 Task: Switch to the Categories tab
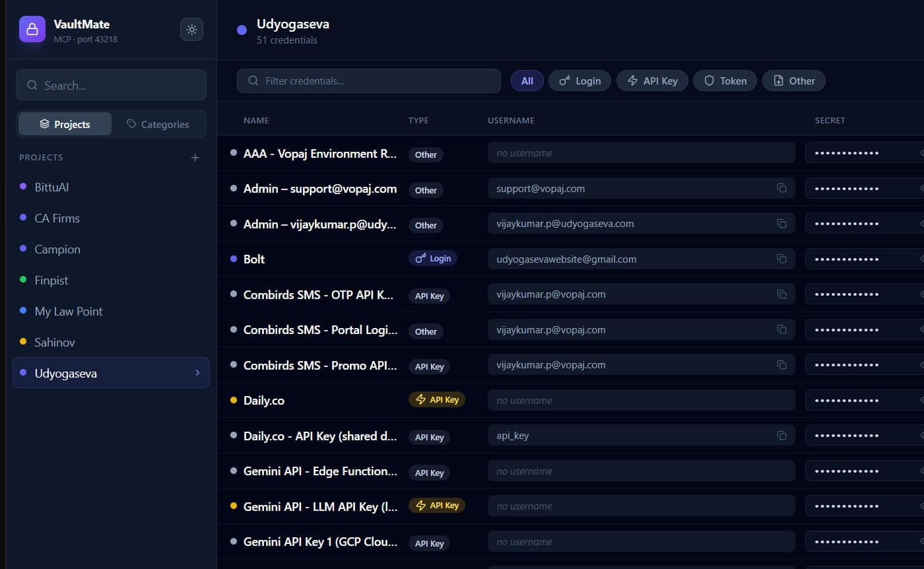pos(158,124)
